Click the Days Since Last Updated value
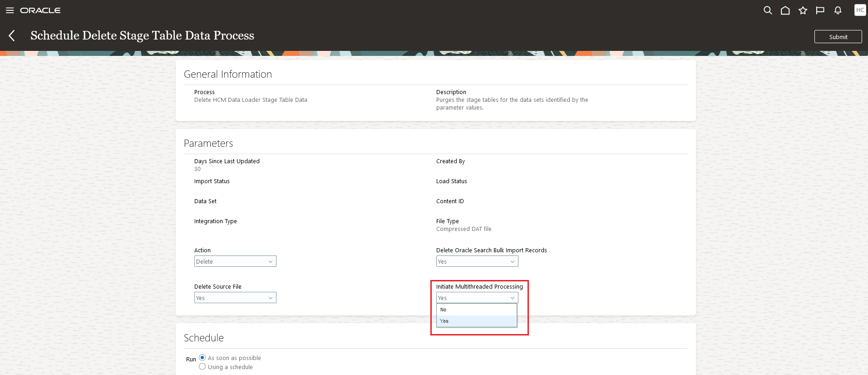 197,169
